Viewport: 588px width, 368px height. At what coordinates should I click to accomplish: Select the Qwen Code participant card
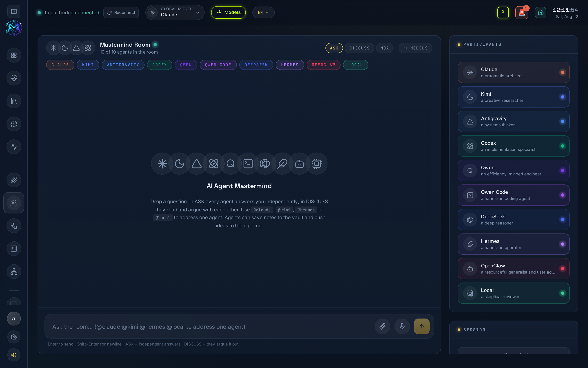click(x=513, y=195)
